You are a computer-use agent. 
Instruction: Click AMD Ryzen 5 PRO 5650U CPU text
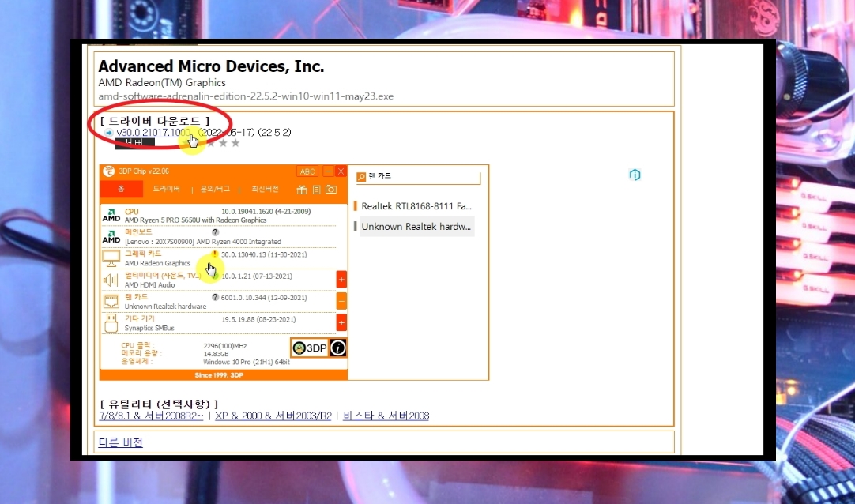coord(195,220)
